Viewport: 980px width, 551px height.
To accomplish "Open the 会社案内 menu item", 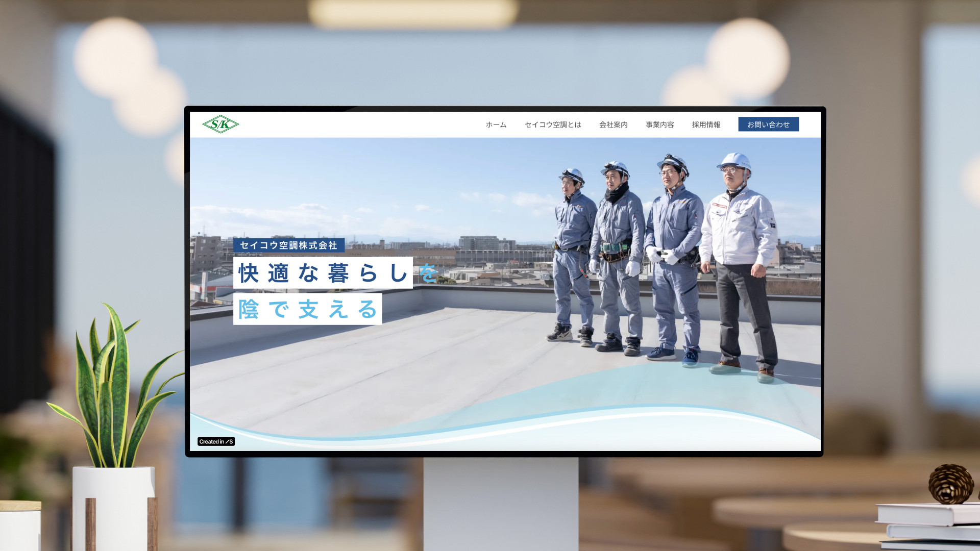I will (x=613, y=124).
